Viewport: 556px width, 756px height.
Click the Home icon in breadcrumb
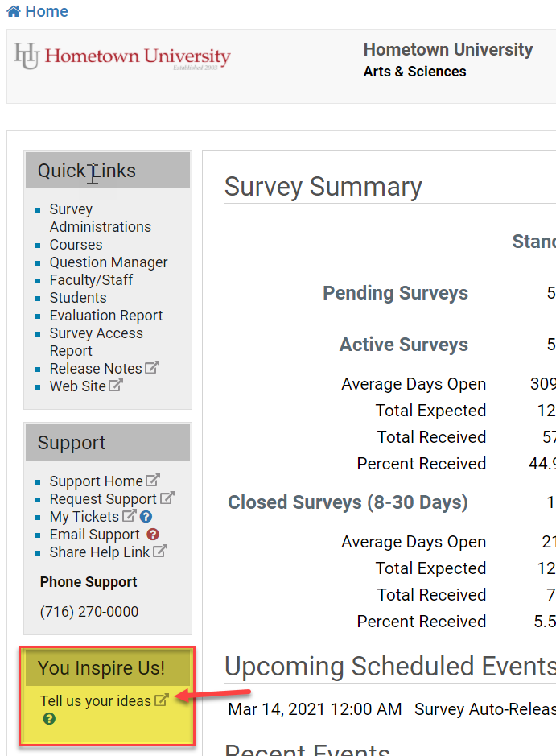13,11
